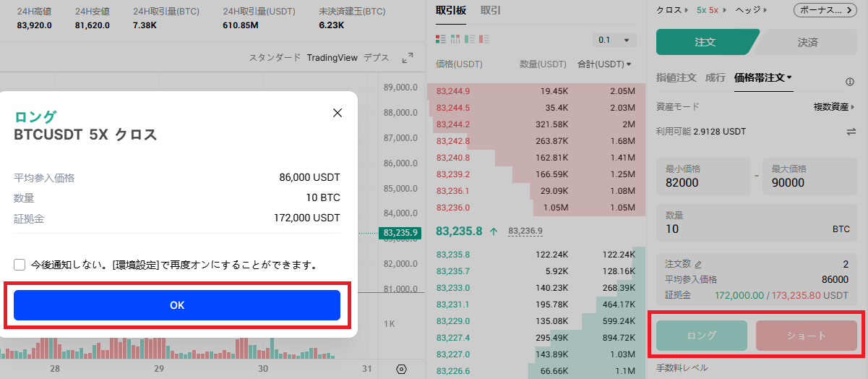Expand the 複数資産 asset mode selector
868x379 pixels.
(833, 107)
